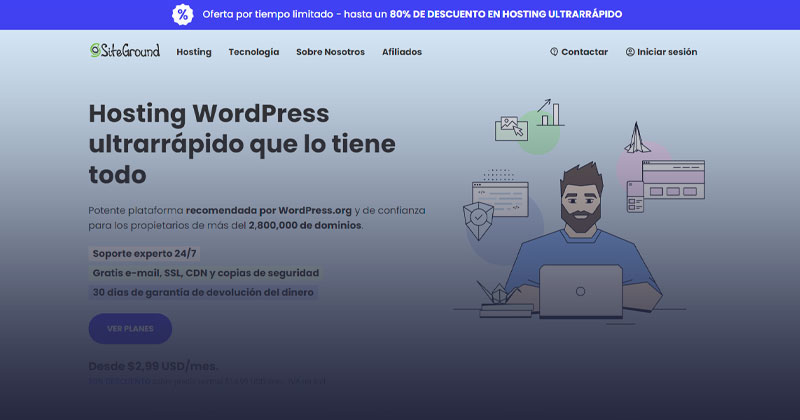Open the Hosting menu
800x420 pixels.
point(194,52)
